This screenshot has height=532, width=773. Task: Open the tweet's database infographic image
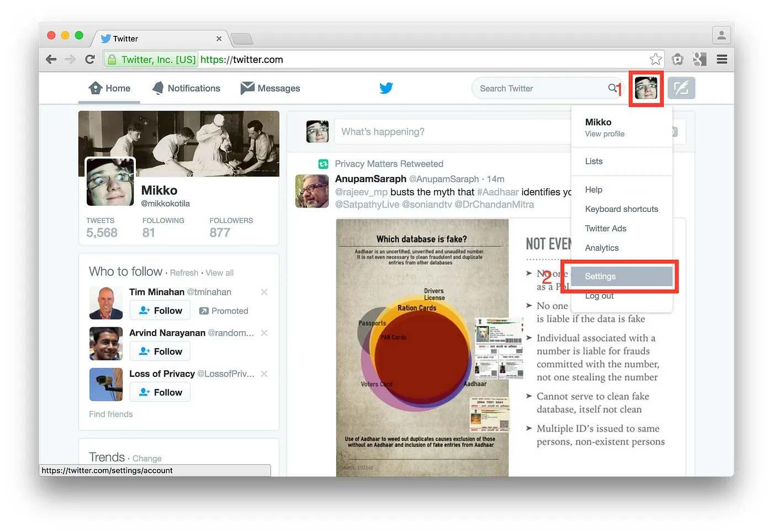422,348
